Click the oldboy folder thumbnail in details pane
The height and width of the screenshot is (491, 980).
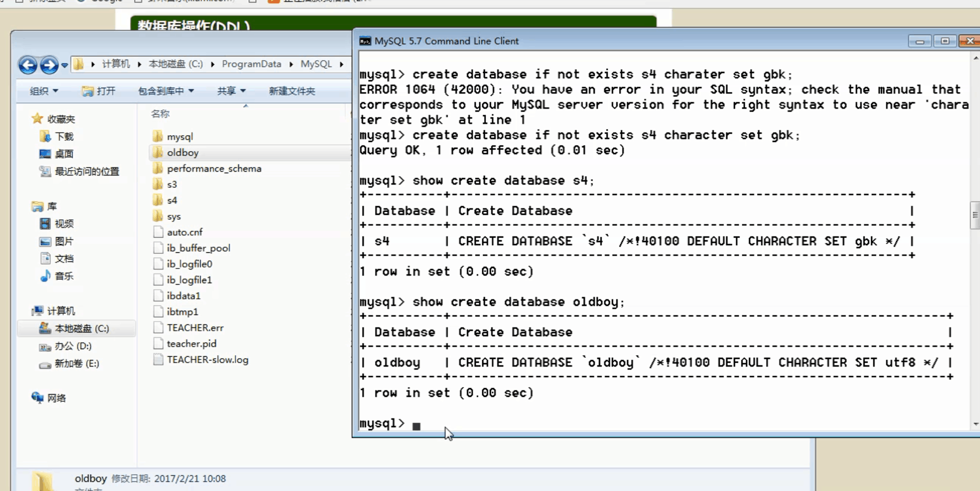[42, 481]
